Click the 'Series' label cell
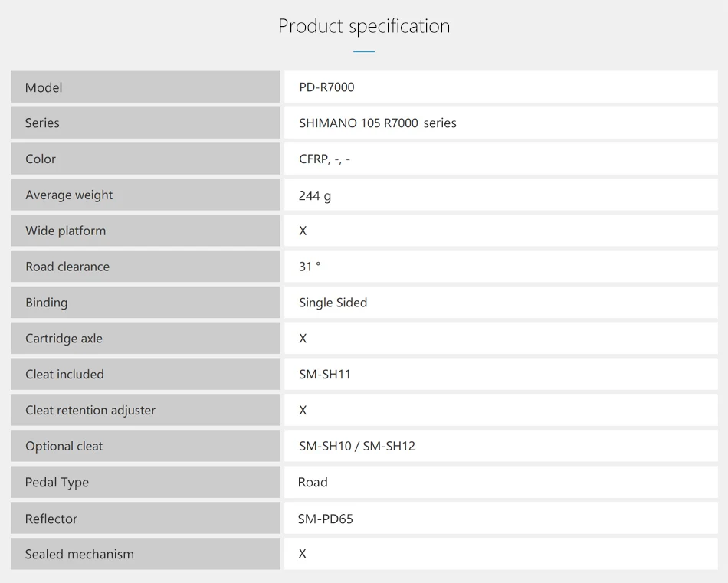The width and height of the screenshot is (728, 583). tap(146, 123)
